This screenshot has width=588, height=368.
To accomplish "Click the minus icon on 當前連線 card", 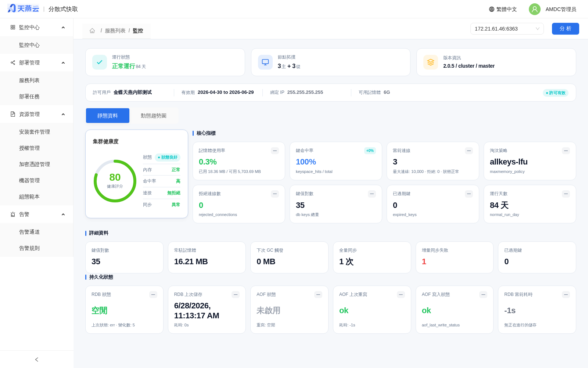I will 469,151.
